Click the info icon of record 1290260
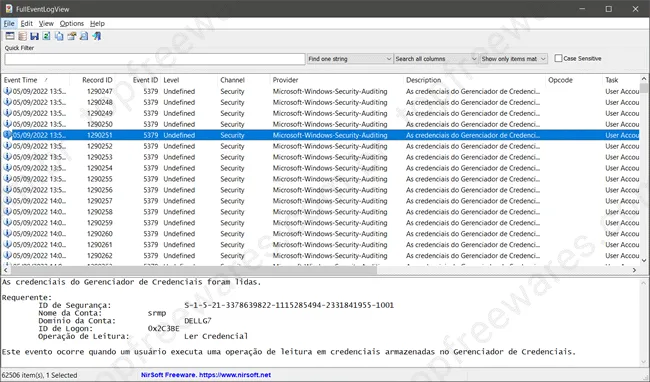The image size is (650, 382). 7,234
